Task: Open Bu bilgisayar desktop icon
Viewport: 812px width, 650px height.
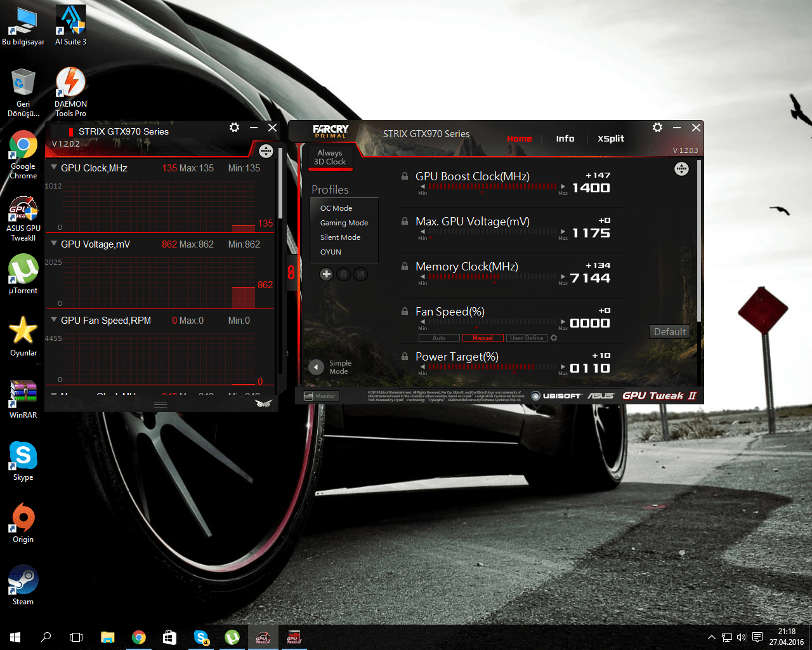Action: pyautogui.click(x=23, y=25)
